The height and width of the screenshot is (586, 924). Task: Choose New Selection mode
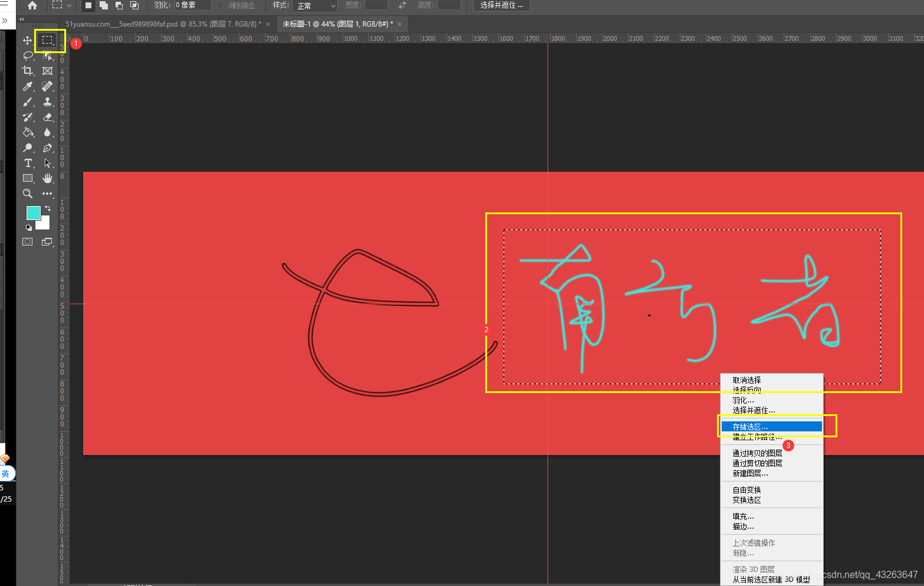(x=88, y=5)
